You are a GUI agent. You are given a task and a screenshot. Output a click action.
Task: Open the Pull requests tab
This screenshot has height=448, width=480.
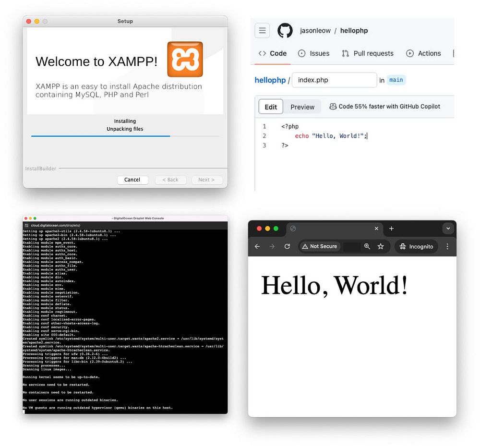(368, 53)
